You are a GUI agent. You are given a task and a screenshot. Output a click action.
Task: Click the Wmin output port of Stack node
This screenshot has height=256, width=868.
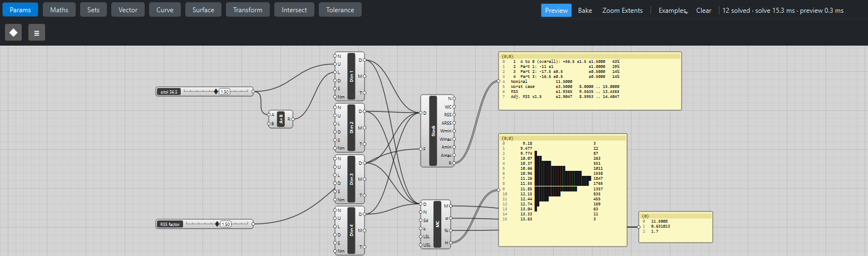pyautogui.click(x=454, y=131)
